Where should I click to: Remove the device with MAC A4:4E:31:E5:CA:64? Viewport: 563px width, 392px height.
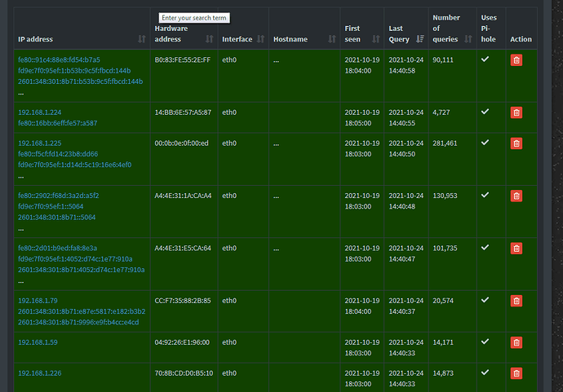516,248
